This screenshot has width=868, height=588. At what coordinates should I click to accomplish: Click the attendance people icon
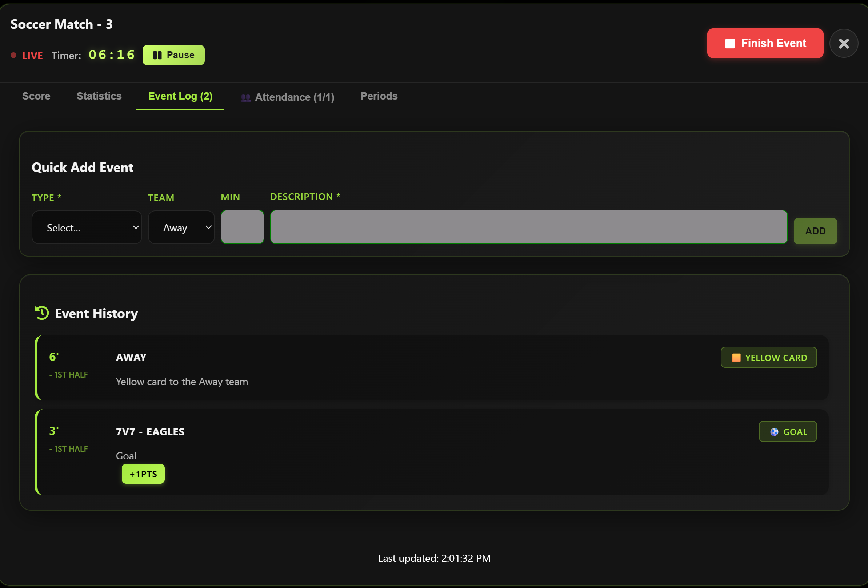tap(245, 98)
